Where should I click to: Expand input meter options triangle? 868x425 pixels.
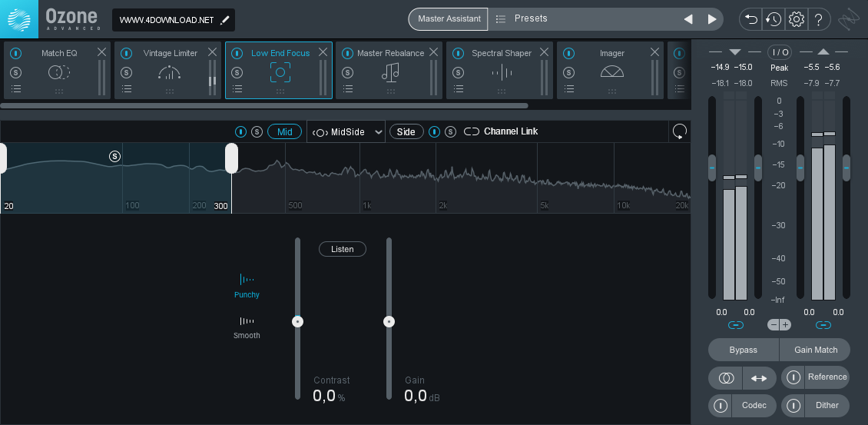pyautogui.click(x=735, y=52)
